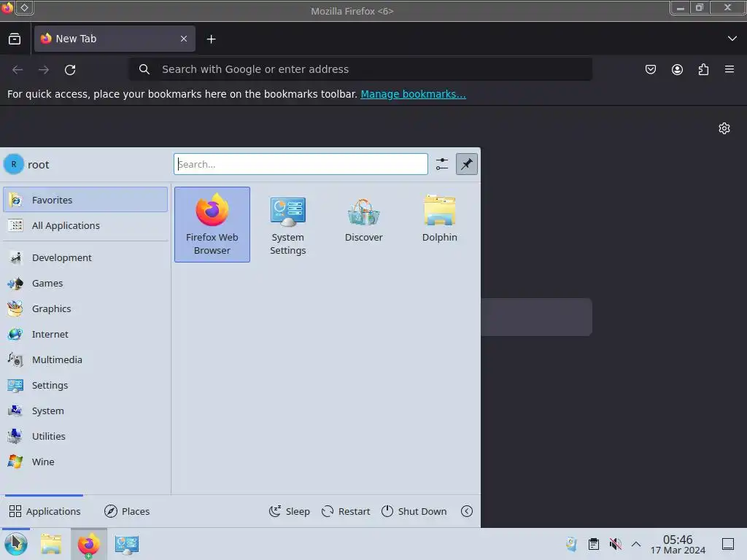Click KDE application launcher taskbar icon
This screenshot has width=747, height=560.
(x=16, y=544)
